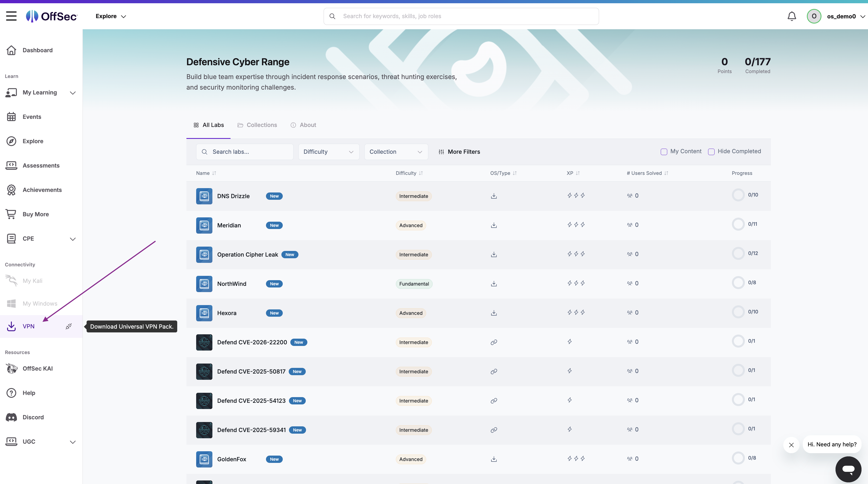This screenshot has height=484, width=868.
Task: Dismiss the 'Need any help?' chat prompt
Action: point(791,445)
